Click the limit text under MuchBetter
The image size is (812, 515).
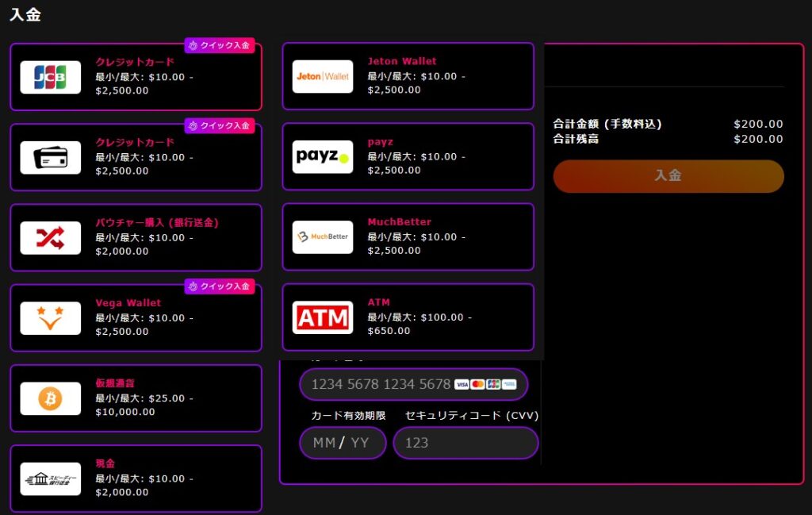tap(416, 244)
